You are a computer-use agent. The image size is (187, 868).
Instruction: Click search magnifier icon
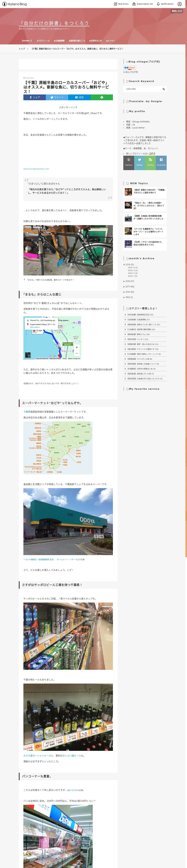click(164, 89)
